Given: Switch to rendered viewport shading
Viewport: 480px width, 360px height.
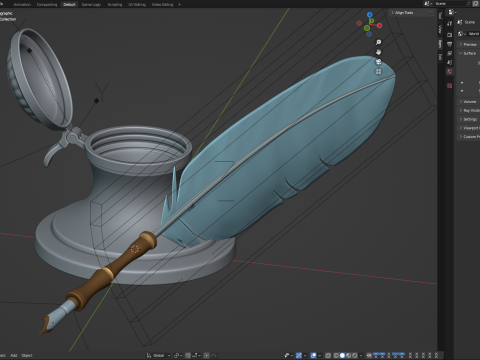Looking at the screenshot, I should tap(355, 355).
